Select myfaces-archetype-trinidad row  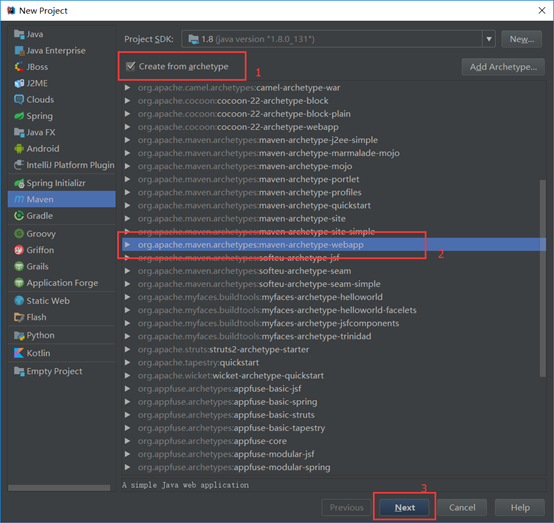334,336
